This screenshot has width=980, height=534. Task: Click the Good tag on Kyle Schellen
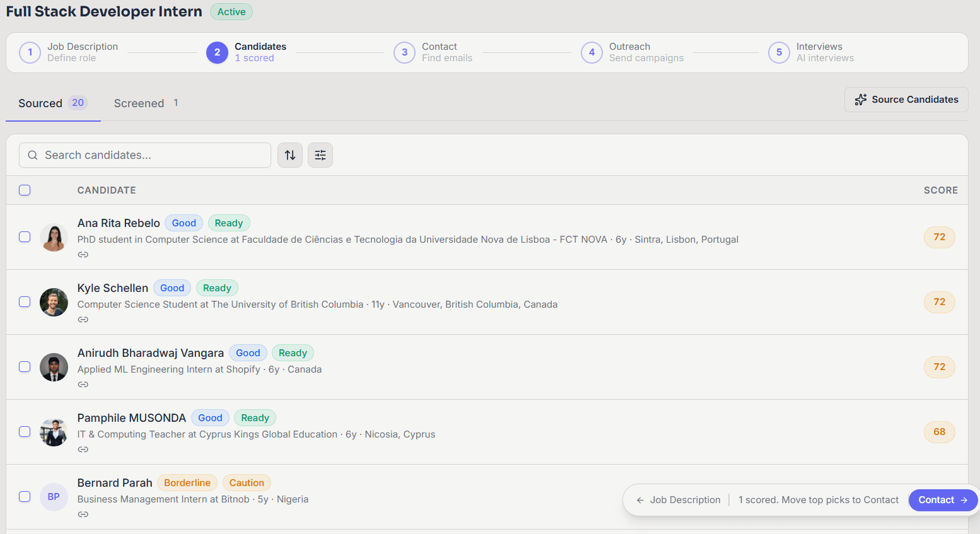(x=172, y=288)
